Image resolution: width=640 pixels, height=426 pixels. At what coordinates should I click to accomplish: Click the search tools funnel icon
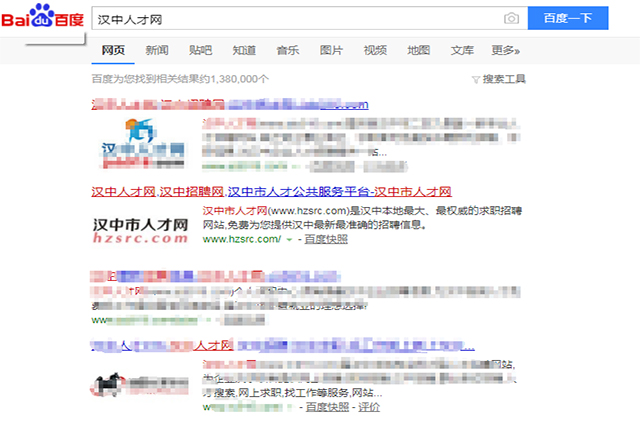(476, 80)
